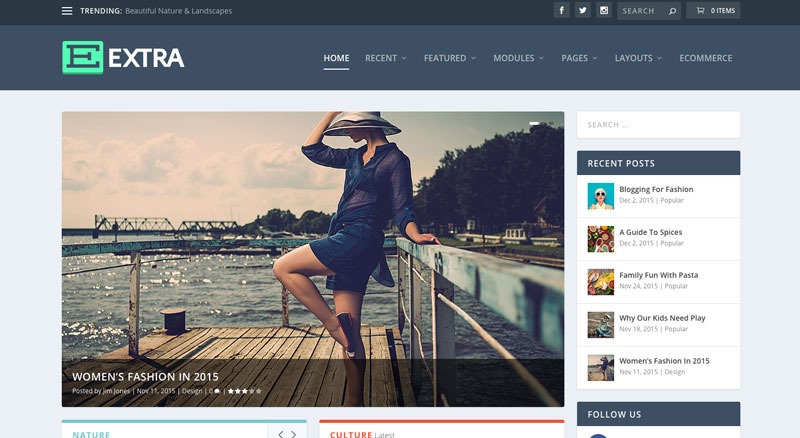
Task: Open the Modules dropdown
Action: click(518, 58)
